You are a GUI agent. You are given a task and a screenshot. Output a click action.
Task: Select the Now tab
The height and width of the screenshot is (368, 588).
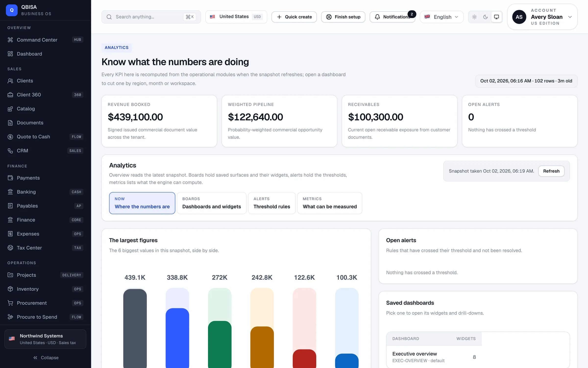[x=142, y=203]
